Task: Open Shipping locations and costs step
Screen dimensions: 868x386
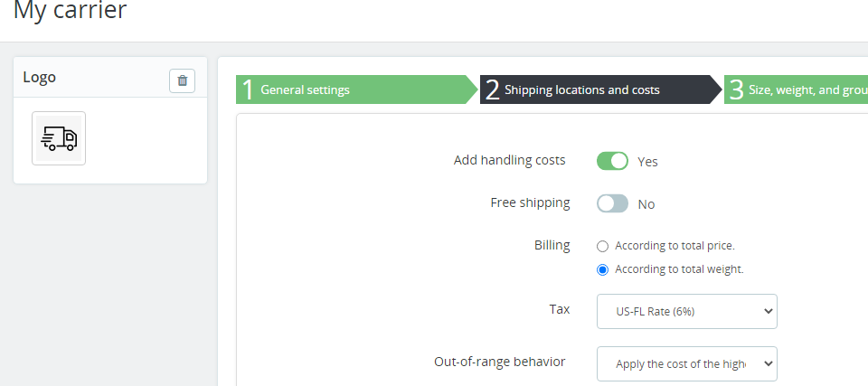Action: point(597,89)
